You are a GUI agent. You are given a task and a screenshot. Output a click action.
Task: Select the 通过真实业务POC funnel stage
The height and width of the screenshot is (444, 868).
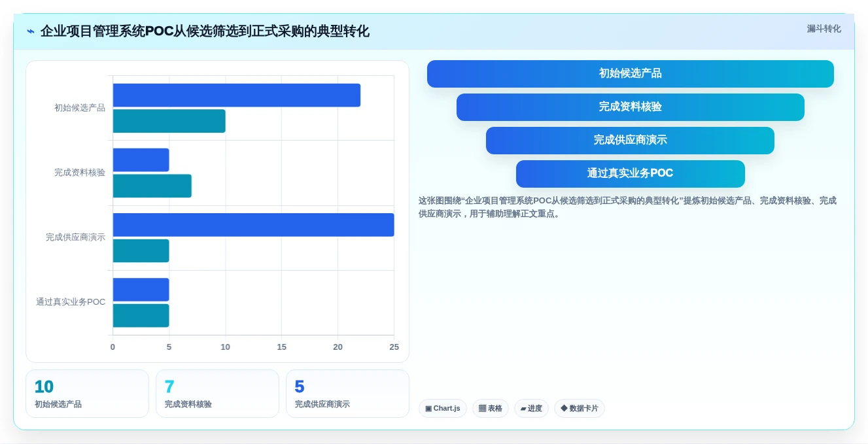click(630, 174)
